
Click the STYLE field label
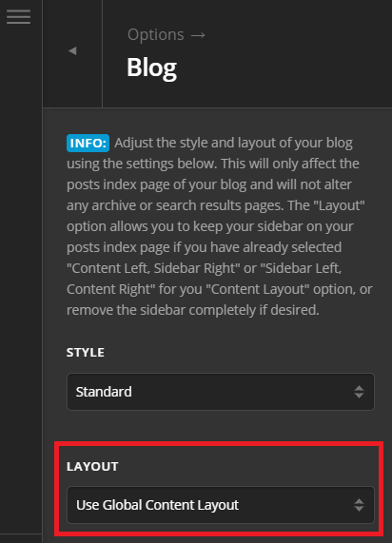(x=86, y=352)
